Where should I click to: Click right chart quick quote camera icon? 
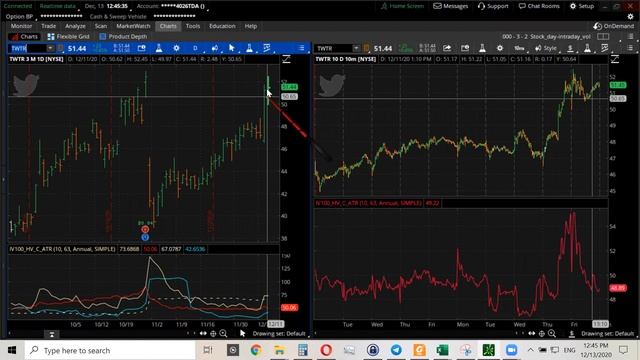click(x=465, y=48)
